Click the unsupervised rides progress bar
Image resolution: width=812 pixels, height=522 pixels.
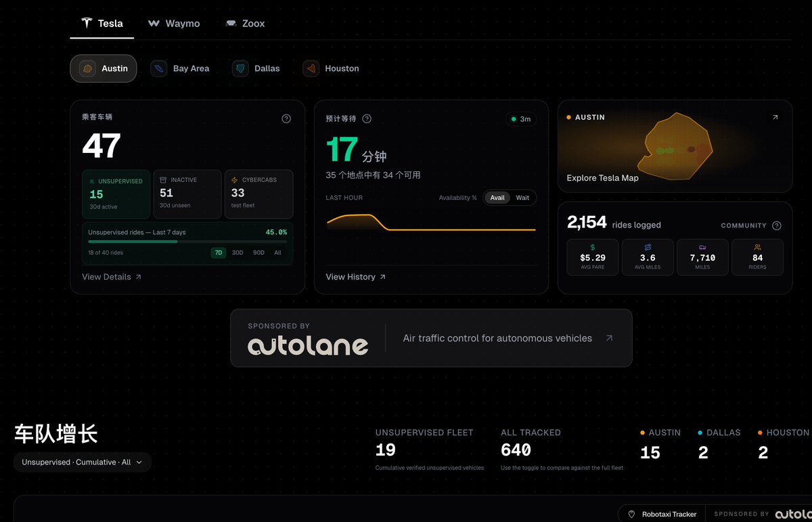[x=187, y=241]
